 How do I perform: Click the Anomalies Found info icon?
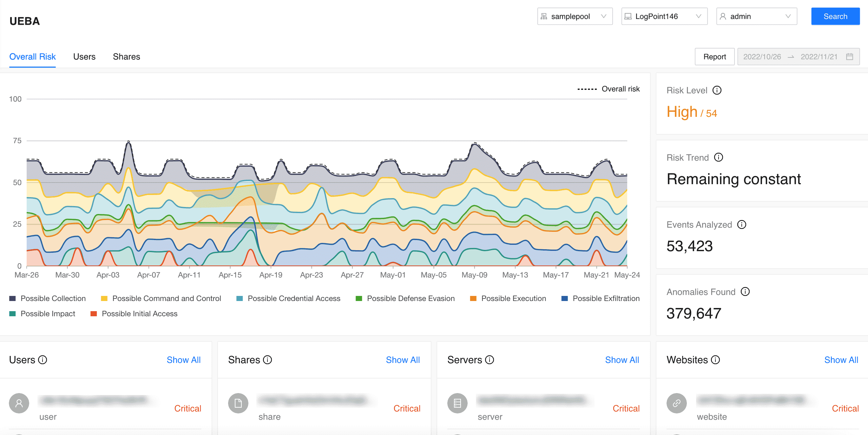[x=745, y=292]
